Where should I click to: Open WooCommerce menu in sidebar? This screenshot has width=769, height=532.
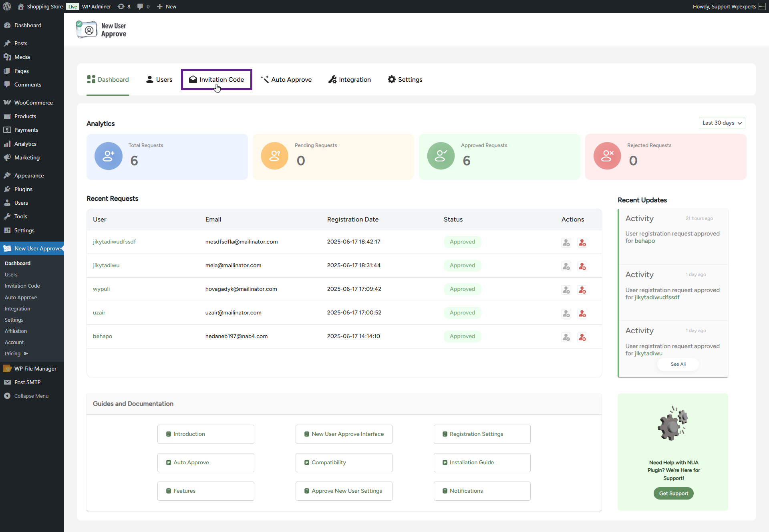point(33,103)
